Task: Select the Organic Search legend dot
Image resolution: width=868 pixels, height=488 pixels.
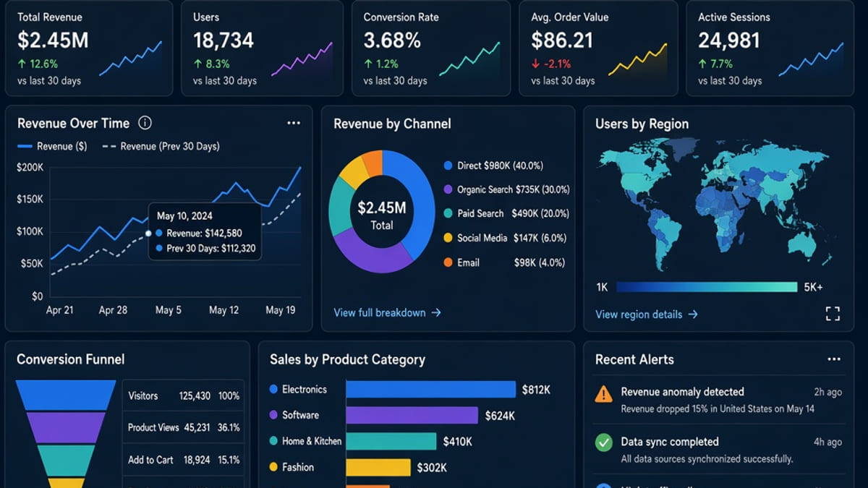Action: (x=448, y=189)
